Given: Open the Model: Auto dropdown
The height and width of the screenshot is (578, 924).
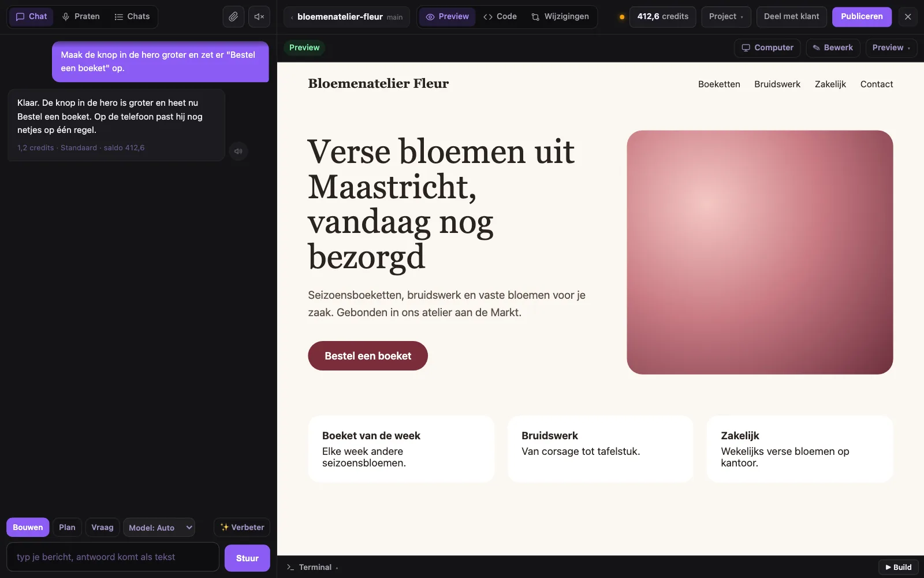Looking at the screenshot, I should point(159,528).
